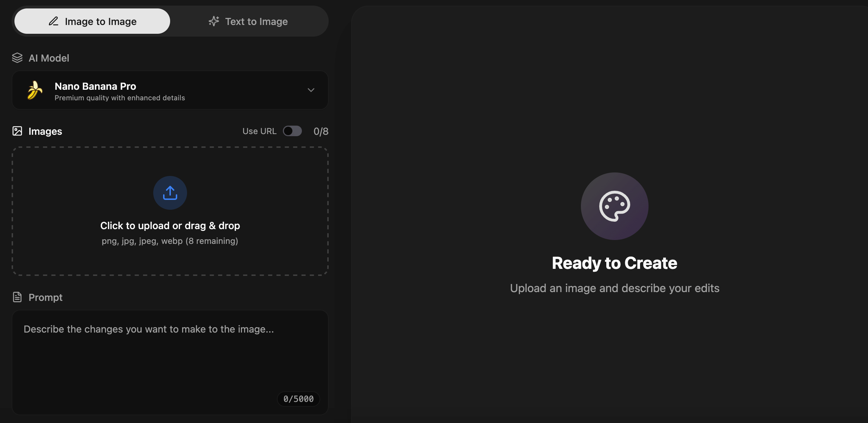The height and width of the screenshot is (423, 868).
Task: Select the Image to Image mode
Action: (x=92, y=21)
